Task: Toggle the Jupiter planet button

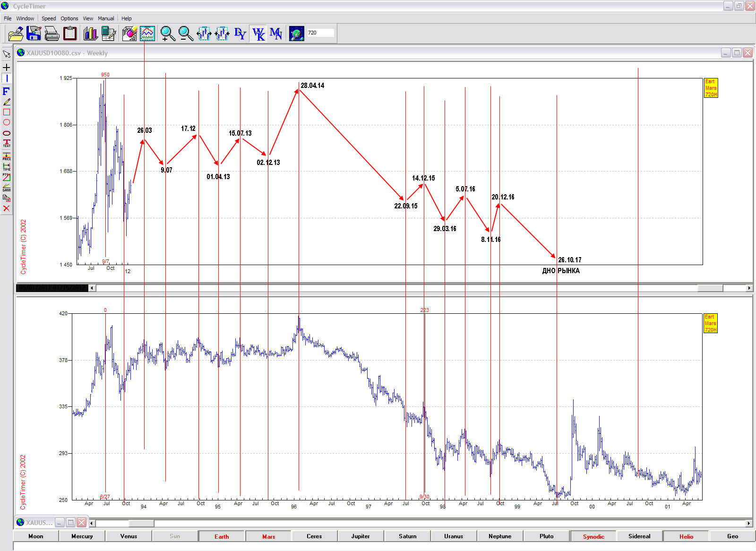Action: point(361,536)
